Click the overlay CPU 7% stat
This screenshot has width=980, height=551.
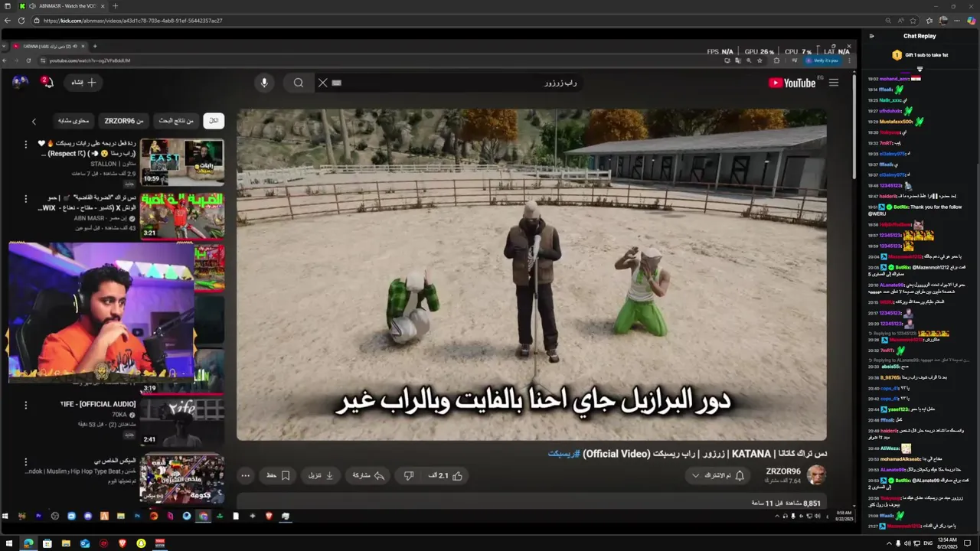[798, 52]
